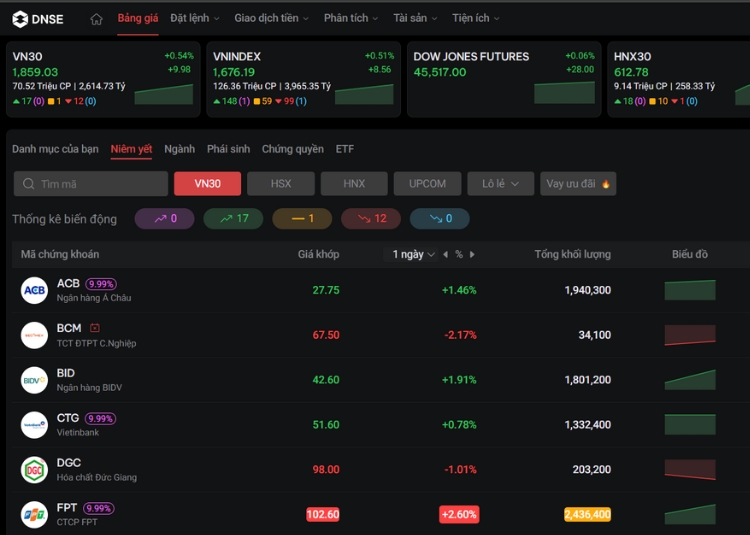Viewport: 750px width, 535px height.
Task: Sort by Giá khớp column header
Action: [319, 254]
